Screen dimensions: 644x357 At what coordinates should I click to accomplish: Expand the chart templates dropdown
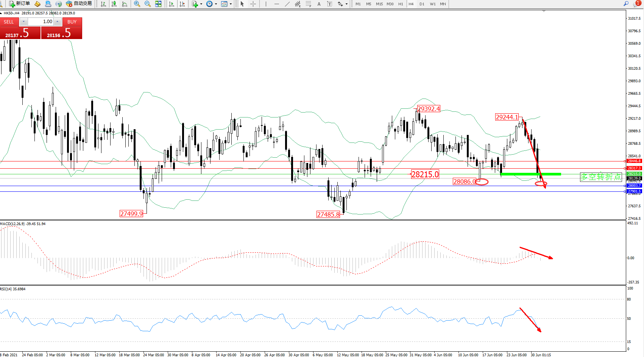point(231,4)
